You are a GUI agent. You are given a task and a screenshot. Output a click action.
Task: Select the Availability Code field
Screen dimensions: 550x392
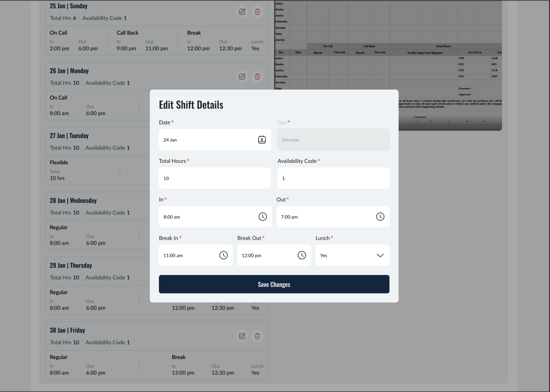333,178
